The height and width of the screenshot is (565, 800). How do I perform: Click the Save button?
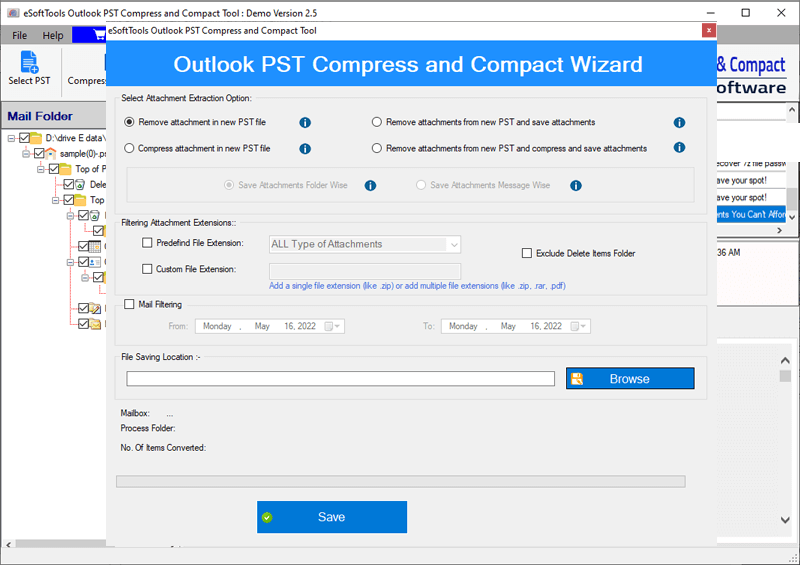point(332,517)
